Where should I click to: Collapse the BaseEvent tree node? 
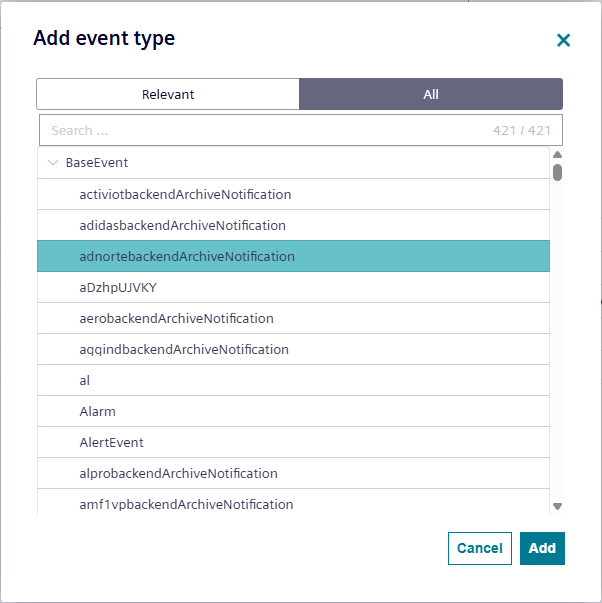pos(53,162)
